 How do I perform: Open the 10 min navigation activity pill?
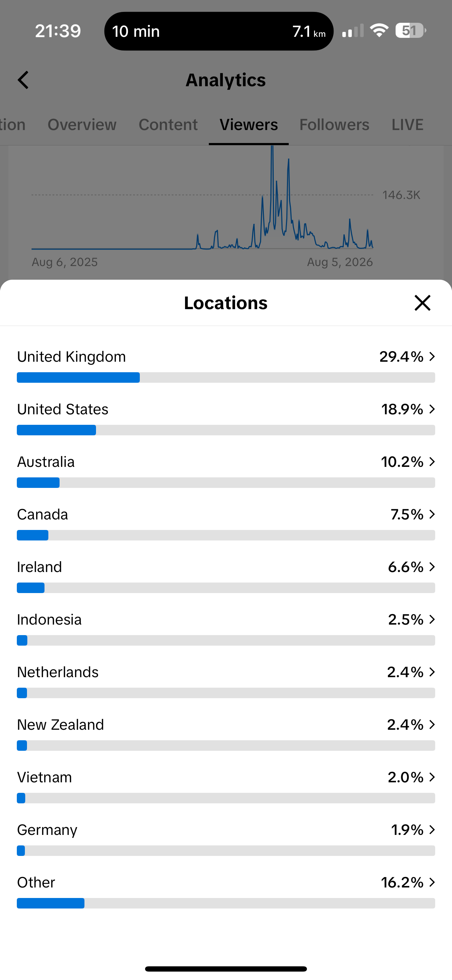coord(219,31)
